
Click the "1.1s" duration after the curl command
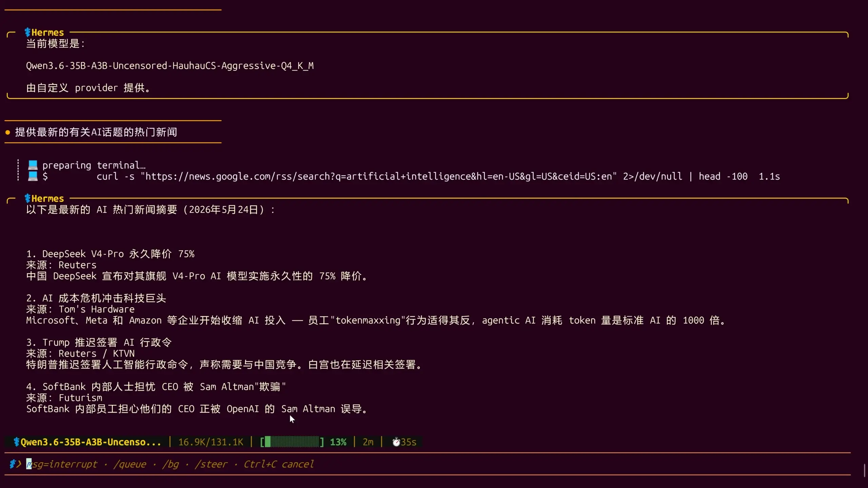coord(769,176)
